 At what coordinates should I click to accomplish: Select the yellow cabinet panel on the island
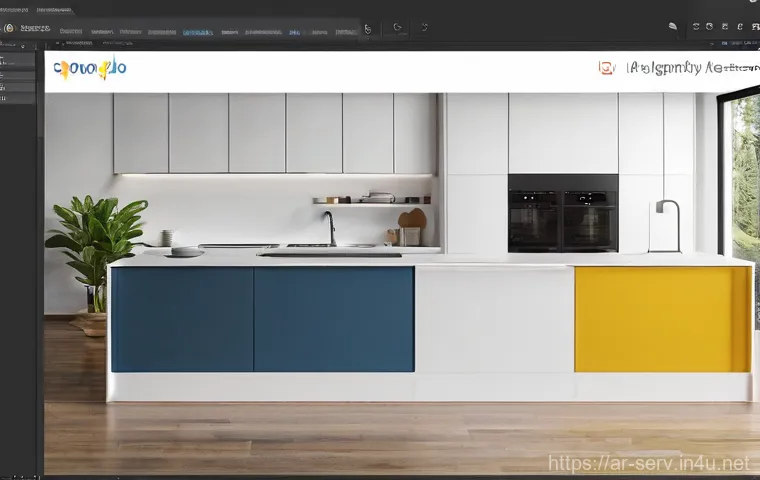pos(661,319)
